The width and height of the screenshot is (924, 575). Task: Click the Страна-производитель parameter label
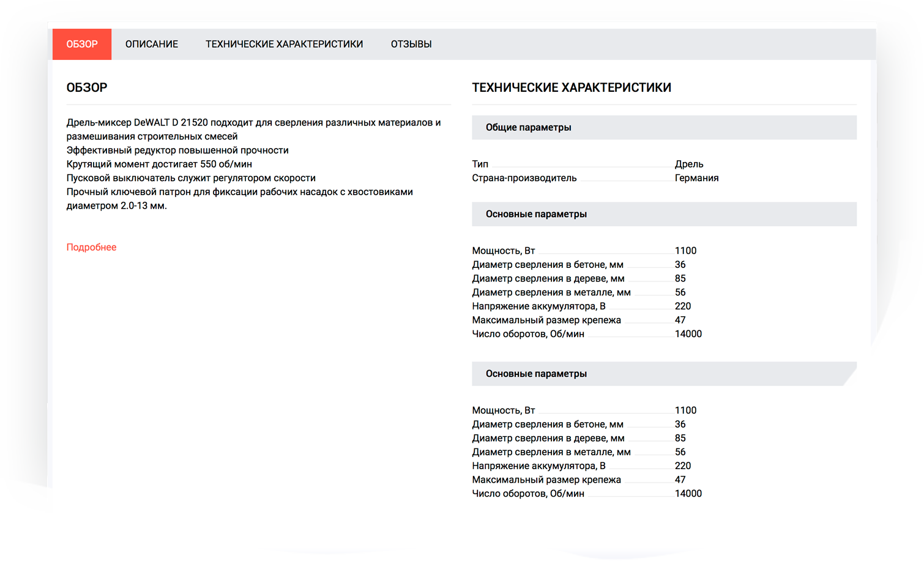pos(524,178)
